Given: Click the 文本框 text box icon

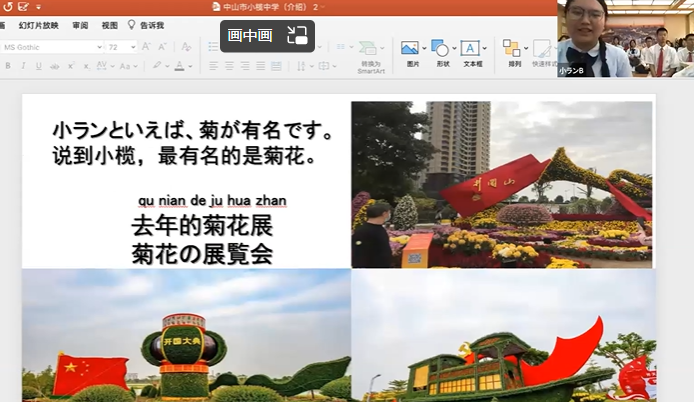Looking at the screenshot, I should [x=470, y=48].
